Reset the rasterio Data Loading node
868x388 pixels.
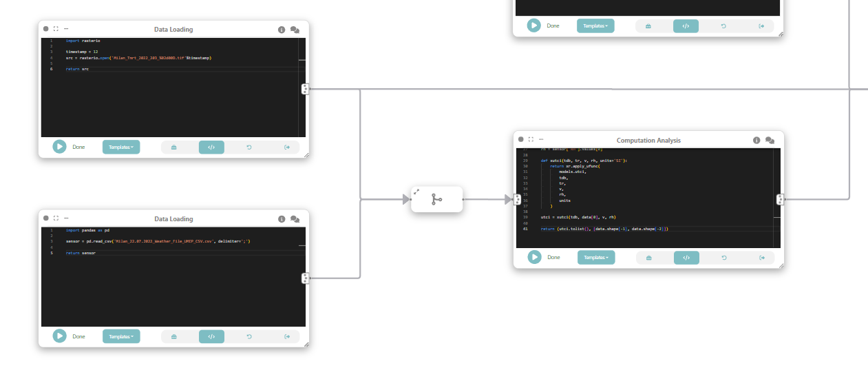(249, 147)
